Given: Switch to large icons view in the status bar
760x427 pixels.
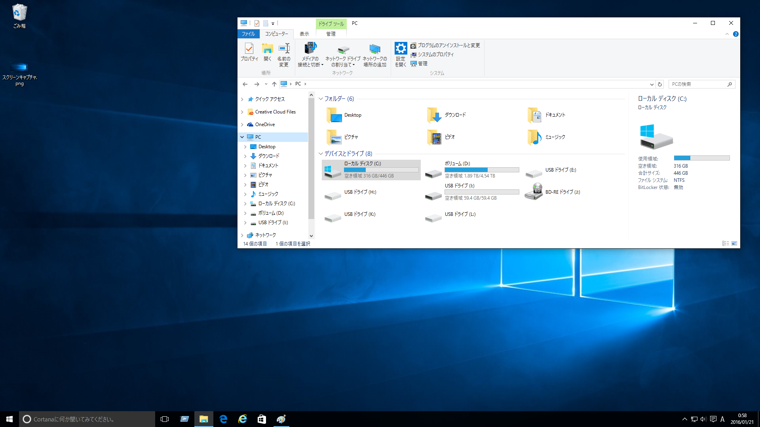Looking at the screenshot, I should coord(734,244).
